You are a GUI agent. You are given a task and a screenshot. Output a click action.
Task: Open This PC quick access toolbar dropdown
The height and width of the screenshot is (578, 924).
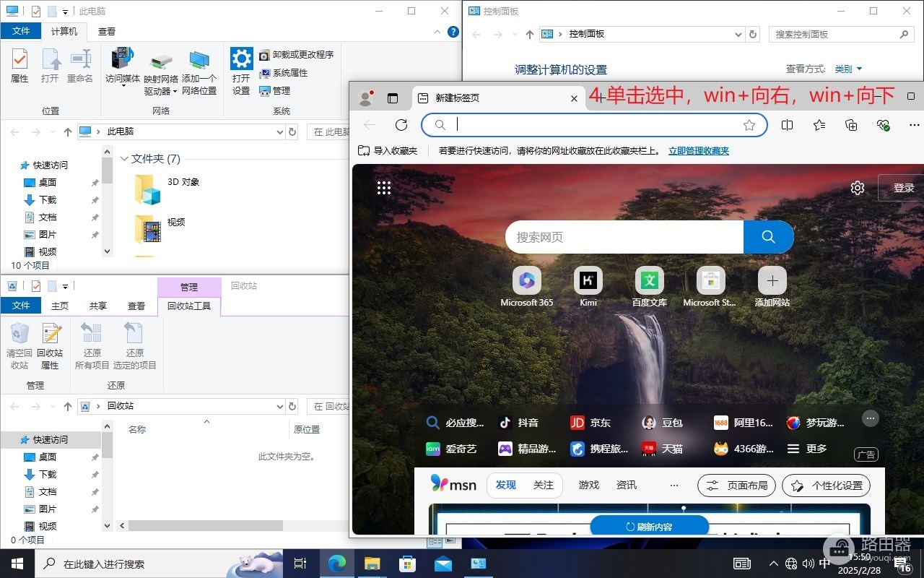[65, 12]
